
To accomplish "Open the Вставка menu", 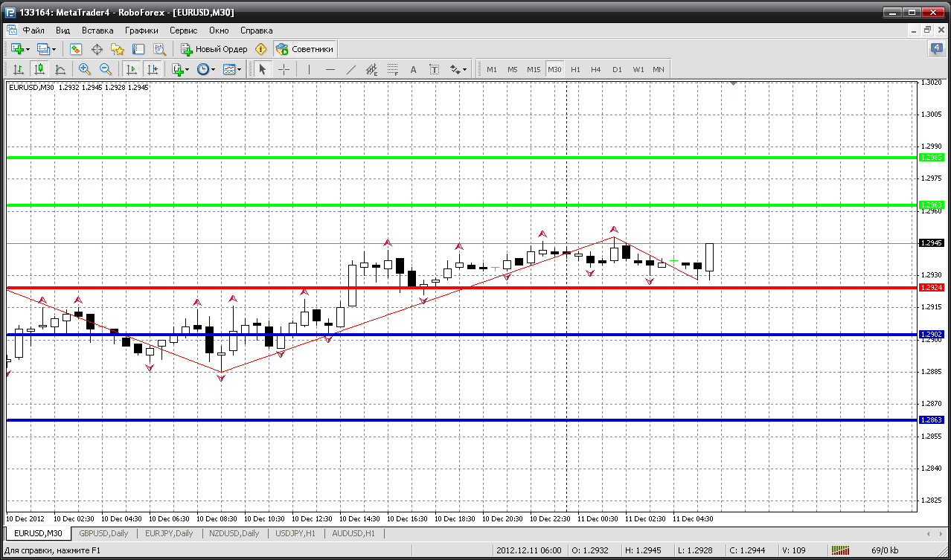I will click(97, 30).
